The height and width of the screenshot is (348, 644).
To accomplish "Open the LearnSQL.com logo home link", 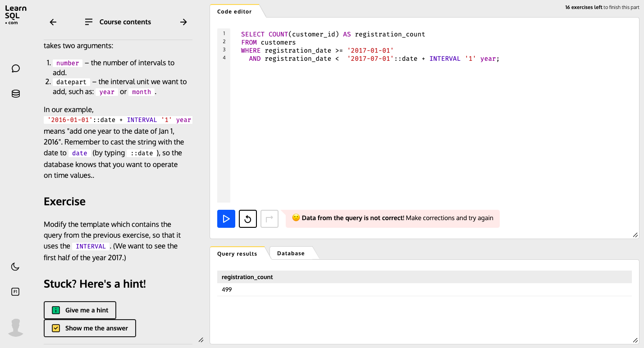I will 16,15.
